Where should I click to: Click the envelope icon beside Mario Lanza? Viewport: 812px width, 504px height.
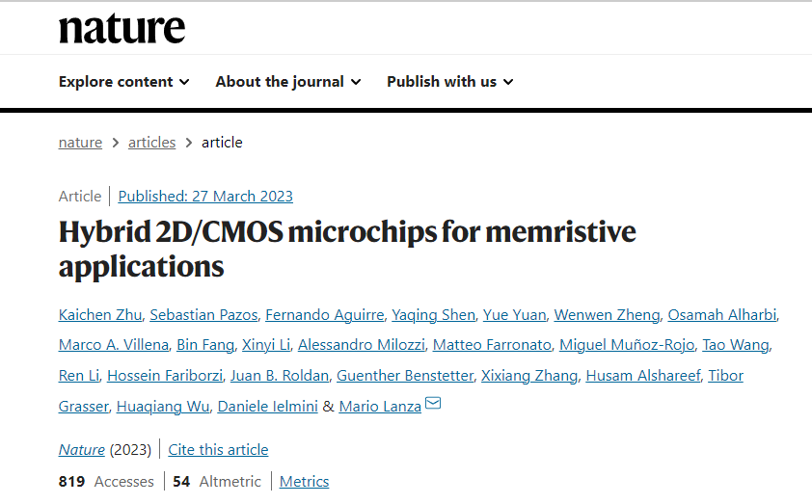pos(433,403)
